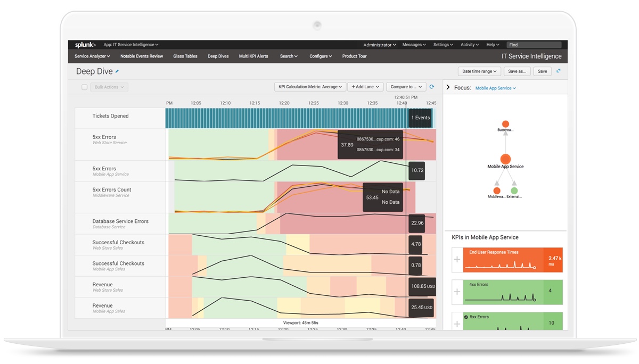Expand the Date time range dropdown
Viewport: 639px width, 364px height.
pyautogui.click(x=479, y=71)
